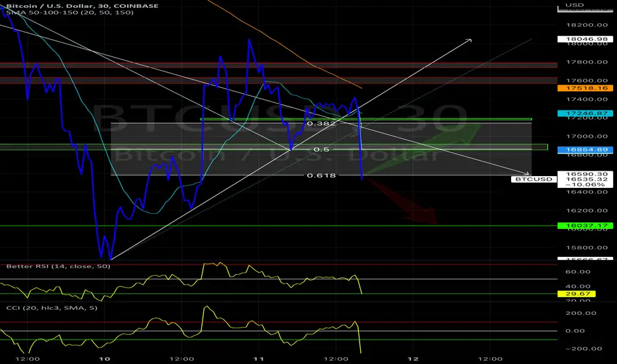Click the 17800.00 price axis tick

click(587, 62)
